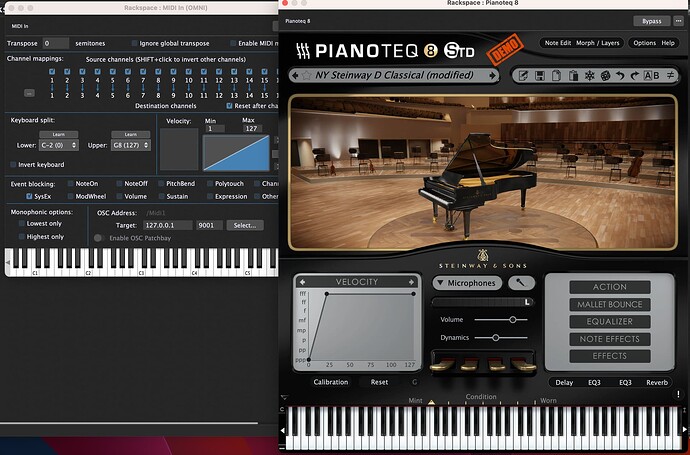This screenshot has width=690, height=455.
Task: Open the Note Edit panel
Action: (558, 43)
